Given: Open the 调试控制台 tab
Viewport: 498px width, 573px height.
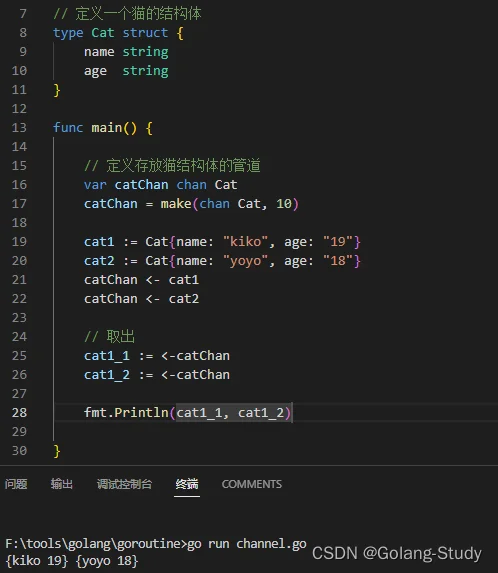Looking at the screenshot, I should coord(124,484).
